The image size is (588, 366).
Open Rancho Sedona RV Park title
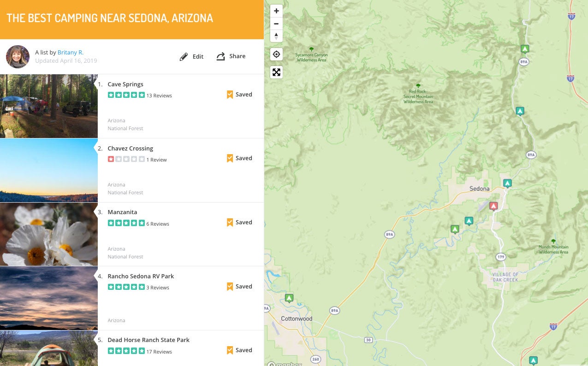pyautogui.click(x=141, y=276)
